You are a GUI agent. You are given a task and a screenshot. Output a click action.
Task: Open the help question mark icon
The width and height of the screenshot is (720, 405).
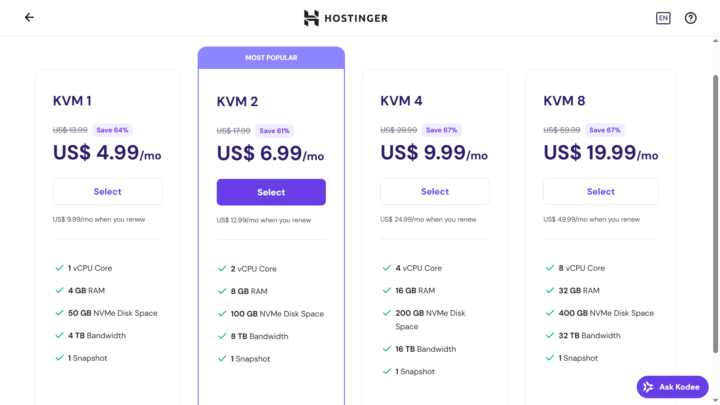(x=691, y=18)
